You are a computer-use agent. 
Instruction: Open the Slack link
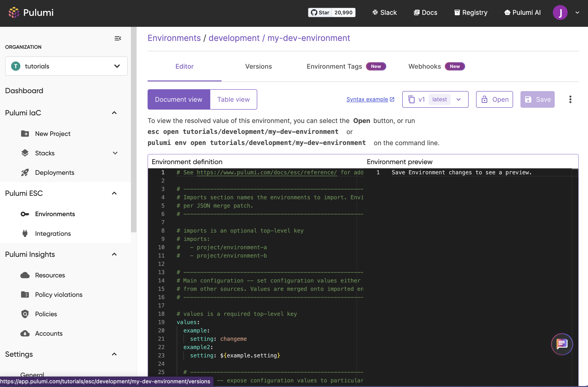pyautogui.click(x=384, y=12)
